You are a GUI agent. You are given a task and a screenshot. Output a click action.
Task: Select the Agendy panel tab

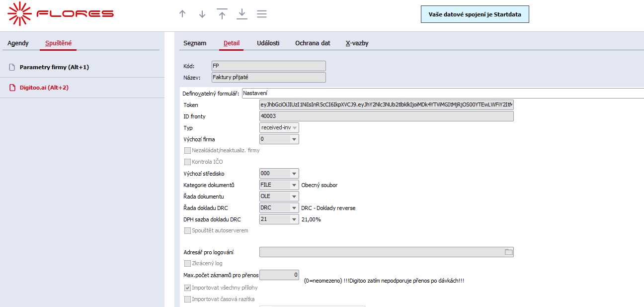[18, 43]
